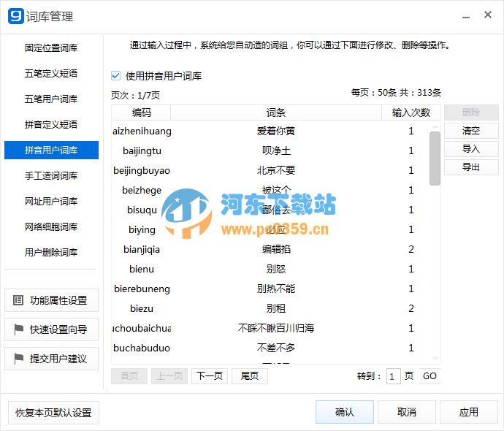Image resolution: width=504 pixels, height=431 pixels.
Task: Click the scroll-up arrow of the list
Action: (x=435, y=126)
